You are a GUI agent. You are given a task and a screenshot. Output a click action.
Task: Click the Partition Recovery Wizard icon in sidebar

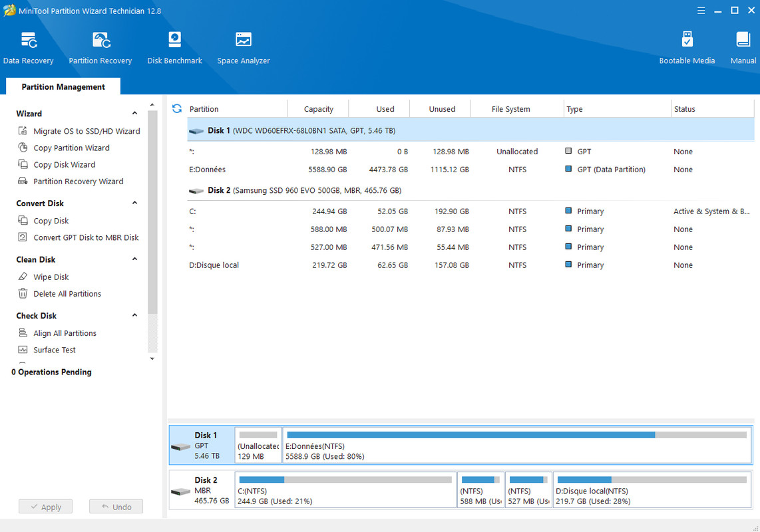pos(23,181)
